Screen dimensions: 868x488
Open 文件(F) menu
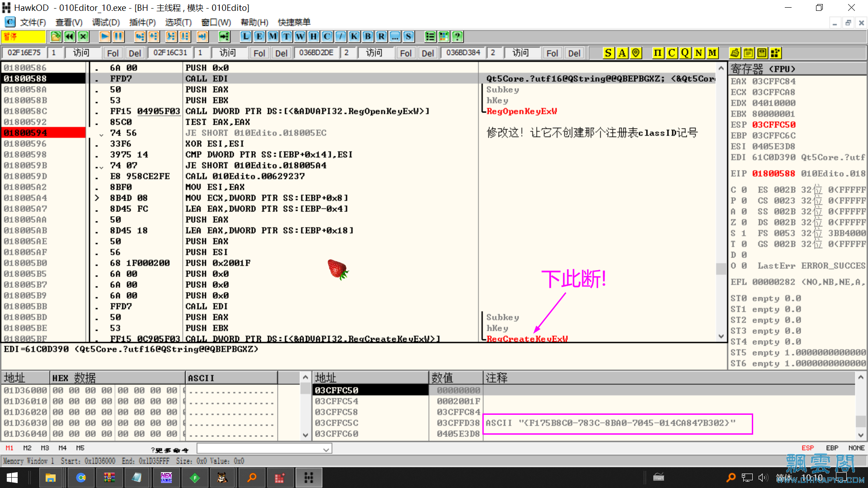pyautogui.click(x=33, y=22)
